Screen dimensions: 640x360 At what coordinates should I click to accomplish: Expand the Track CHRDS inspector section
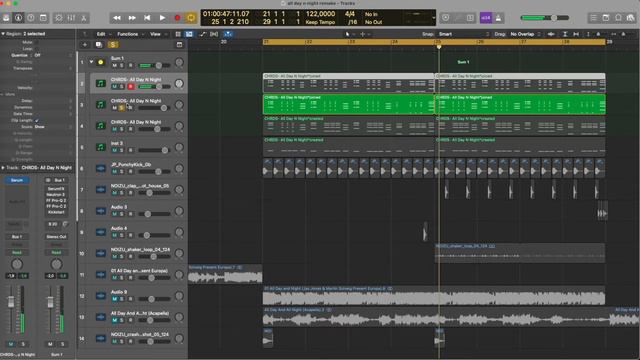pyautogui.click(x=3, y=168)
